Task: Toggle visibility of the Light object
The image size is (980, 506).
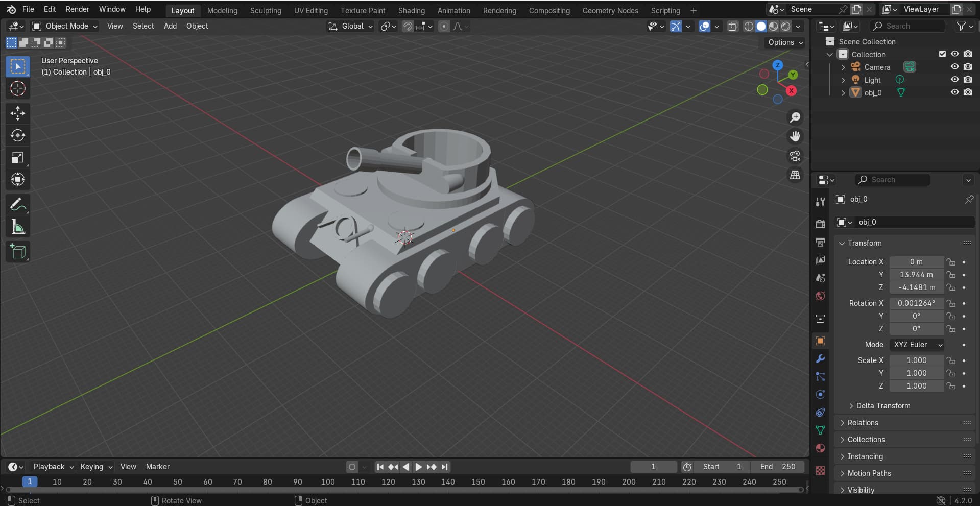Action: [x=954, y=80]
